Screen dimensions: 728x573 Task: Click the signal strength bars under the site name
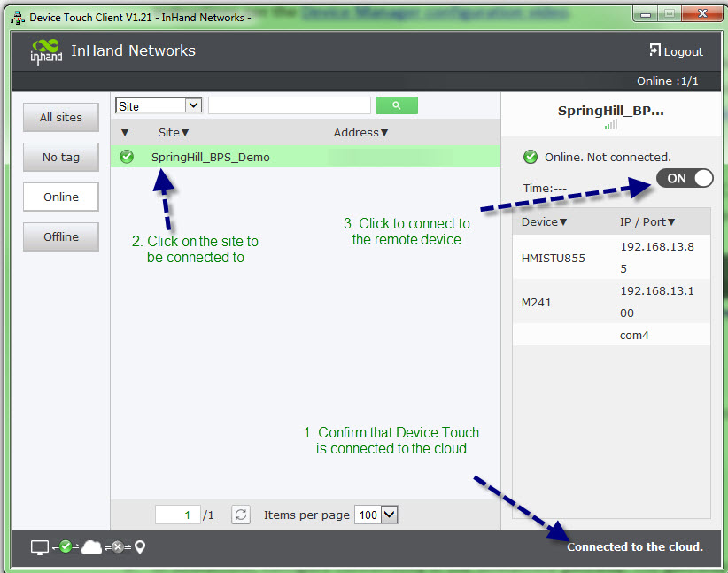point(611,125)
